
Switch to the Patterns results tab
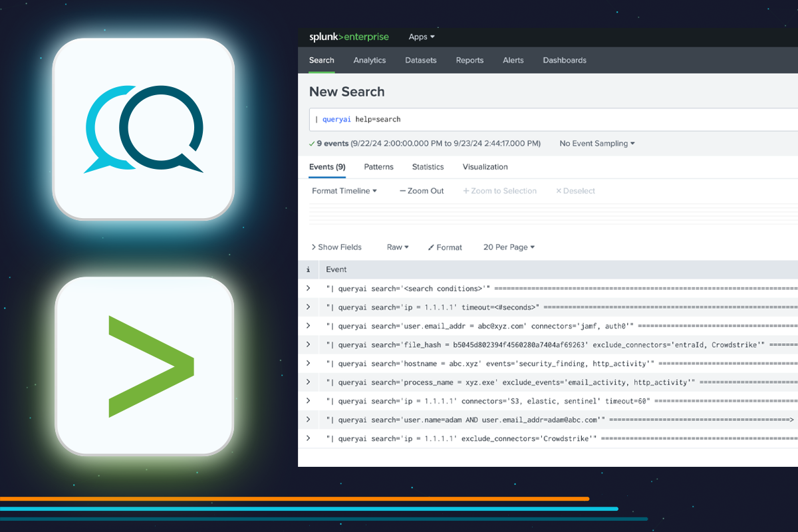click(379, 167)
